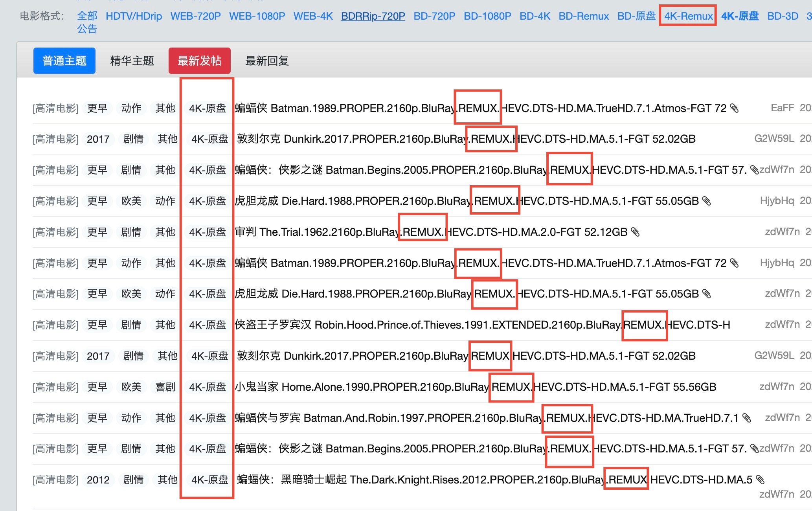
Task: Click paperclip on Batman 1989 post by HjybHq
Action: [x=734, y=263]
